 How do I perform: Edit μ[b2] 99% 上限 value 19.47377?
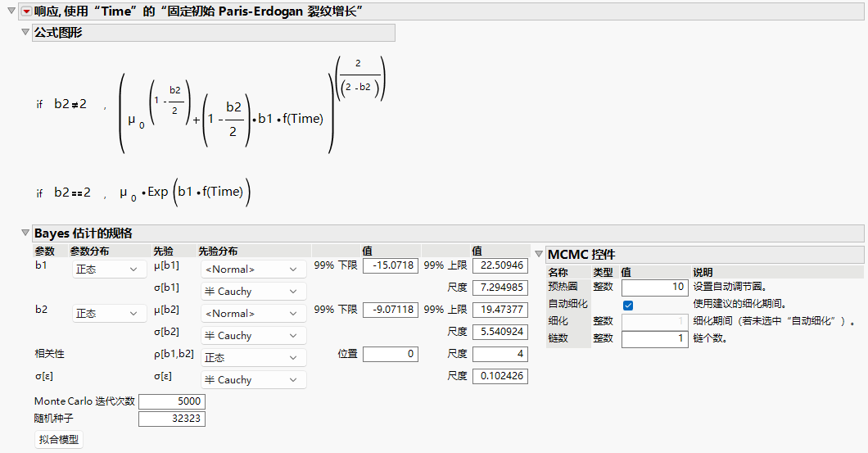[x=500, y=310]
